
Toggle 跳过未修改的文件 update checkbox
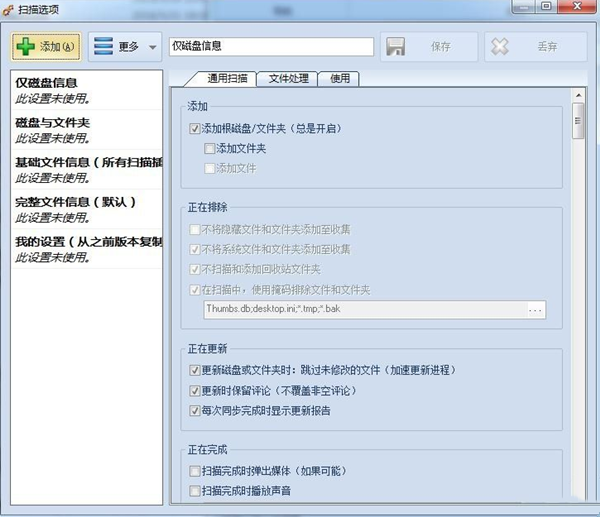pyautogui.click(x=194, y=370)
